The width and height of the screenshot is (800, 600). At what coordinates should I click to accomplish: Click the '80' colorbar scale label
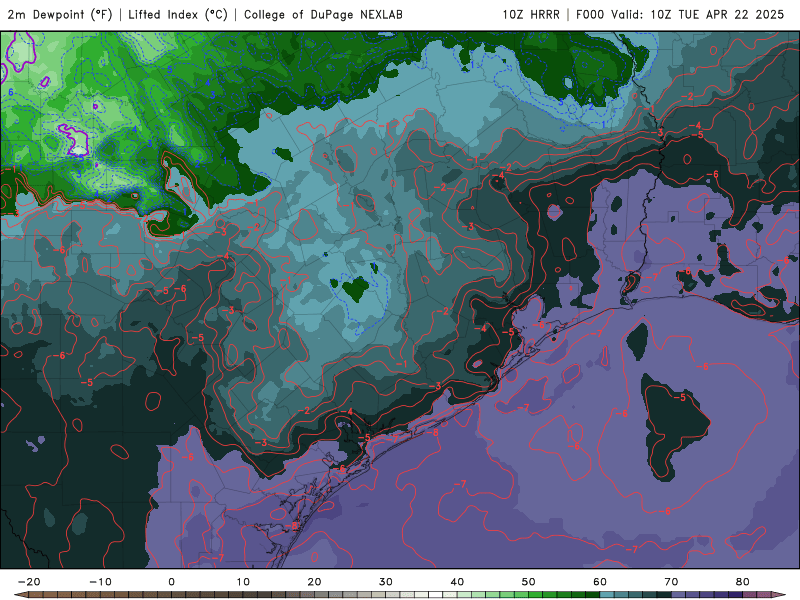(x=743, y=582)
